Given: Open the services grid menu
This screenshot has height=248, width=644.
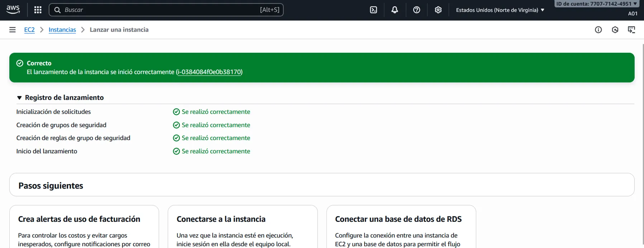Looking at the screenshot, I should 38,10.
